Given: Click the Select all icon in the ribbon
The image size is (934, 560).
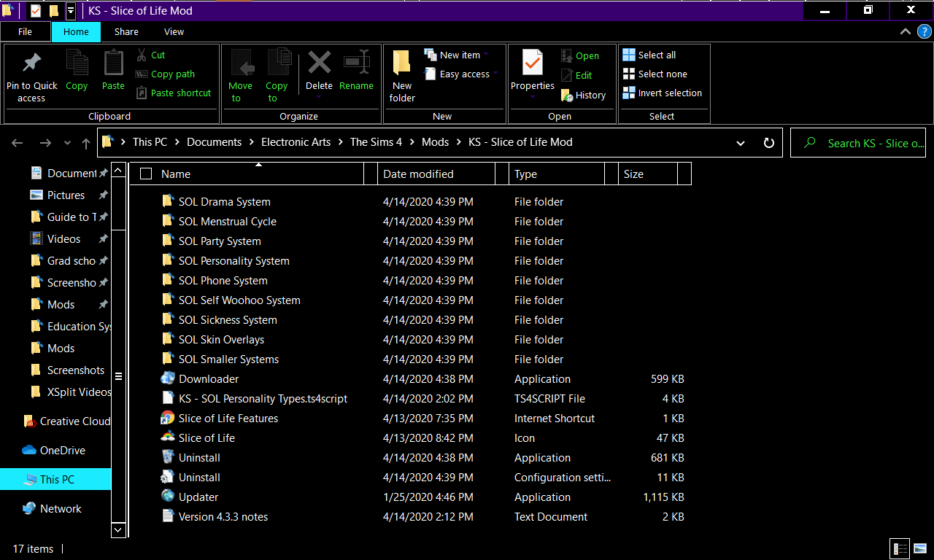Looking at the screenshot, I should 629,55.
